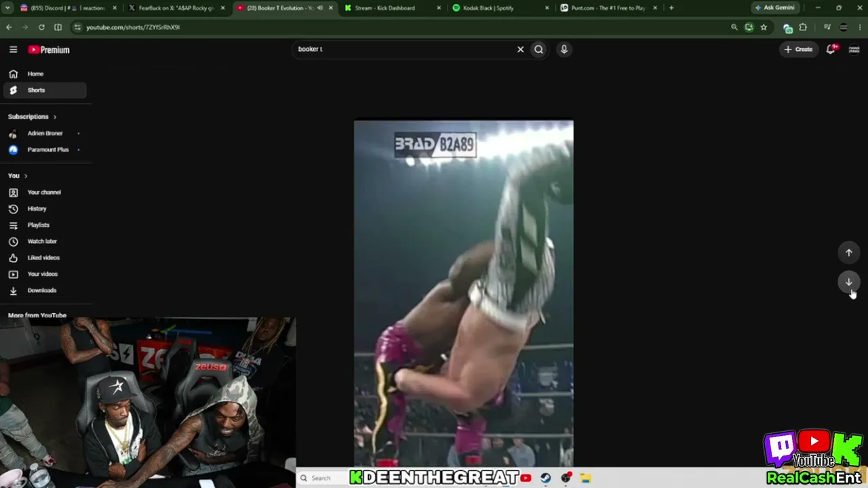
Task: Go forward in browser history
Action: tap(25, 27)
